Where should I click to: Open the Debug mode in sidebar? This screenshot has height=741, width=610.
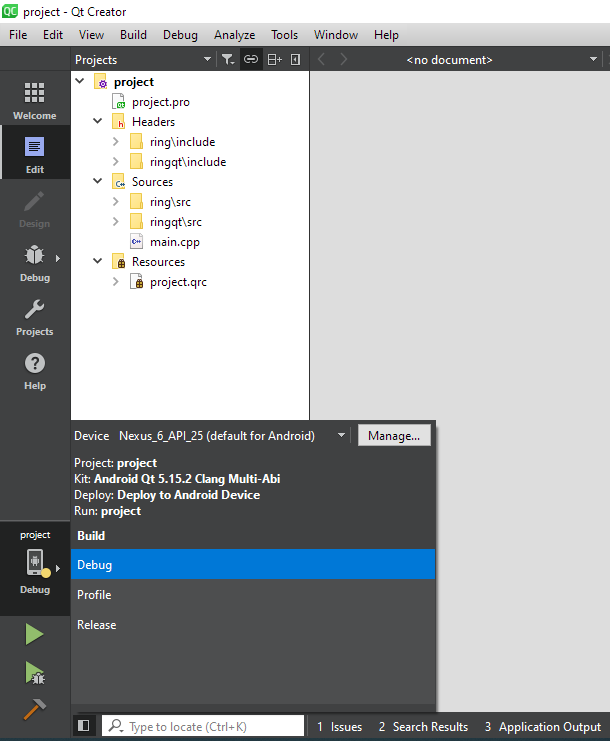pyautogui.click(x=34, y=263)
